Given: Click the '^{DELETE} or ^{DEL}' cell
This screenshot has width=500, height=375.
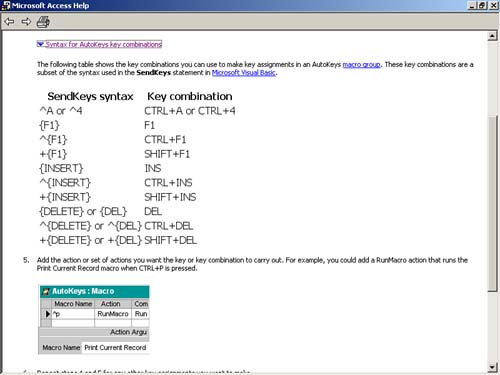Looking at the screenshot, I should (91, 226).
